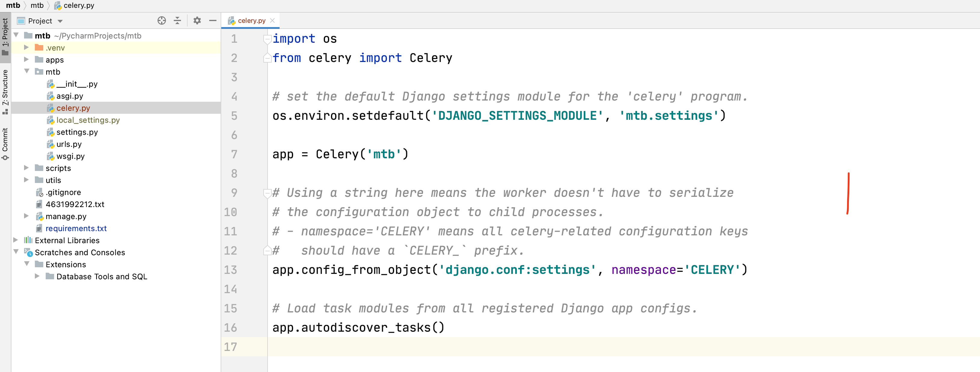Open the Project view dropdown
The width and height of the screenshot is (980, 372).
point(60,21)
